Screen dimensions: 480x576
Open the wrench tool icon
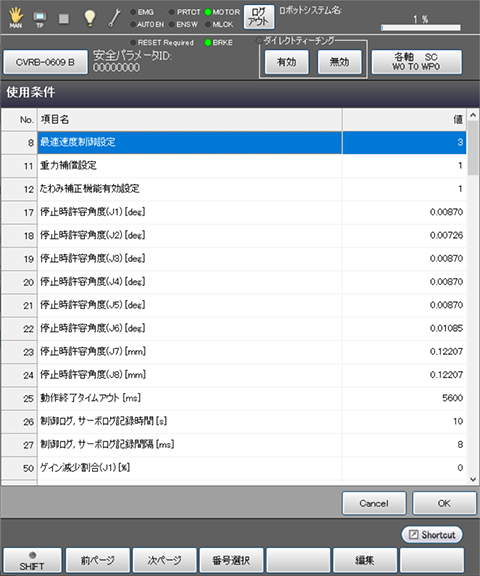point(115,18)
